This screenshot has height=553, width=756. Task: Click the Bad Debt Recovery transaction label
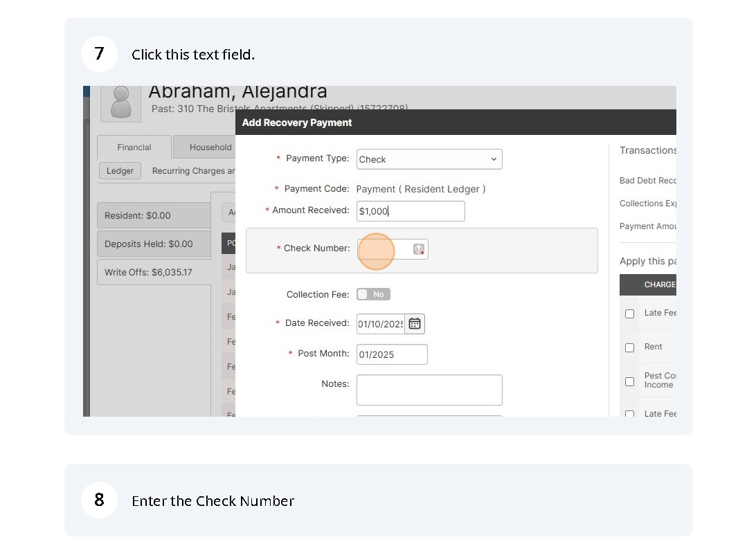coord(648,181)
